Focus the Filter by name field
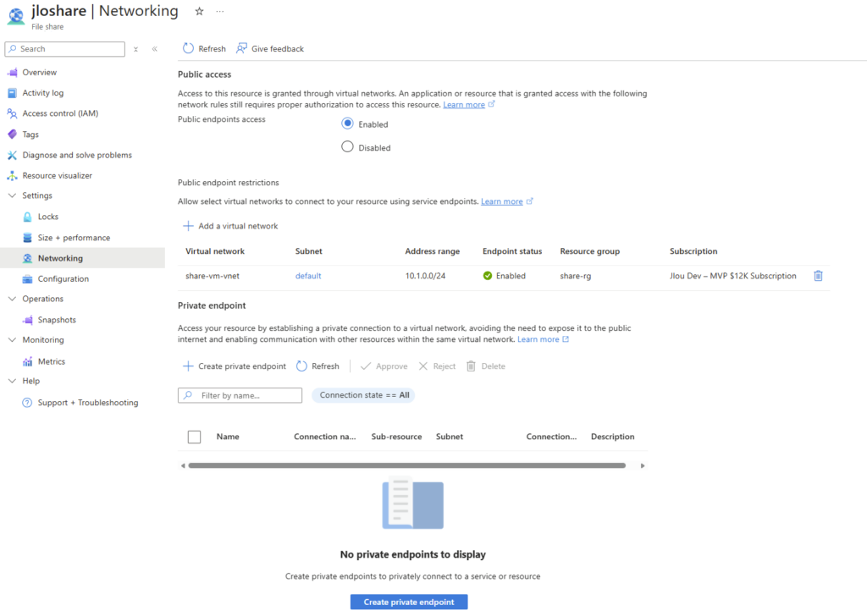The image size is (867, 616). 240,395
